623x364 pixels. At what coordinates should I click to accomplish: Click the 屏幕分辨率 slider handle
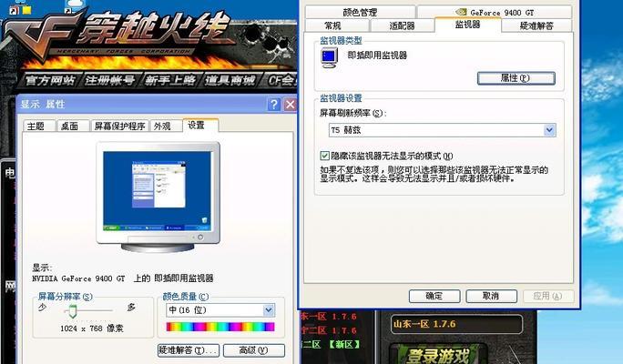[x=72, y=311]
